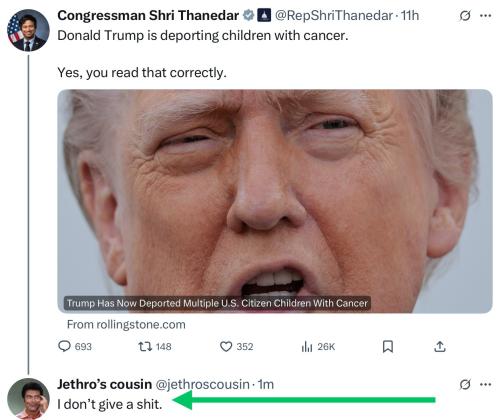500x420 pixels.
Task: Click Grok icon on Thanedar's tweet
Action: pos(465,16)
